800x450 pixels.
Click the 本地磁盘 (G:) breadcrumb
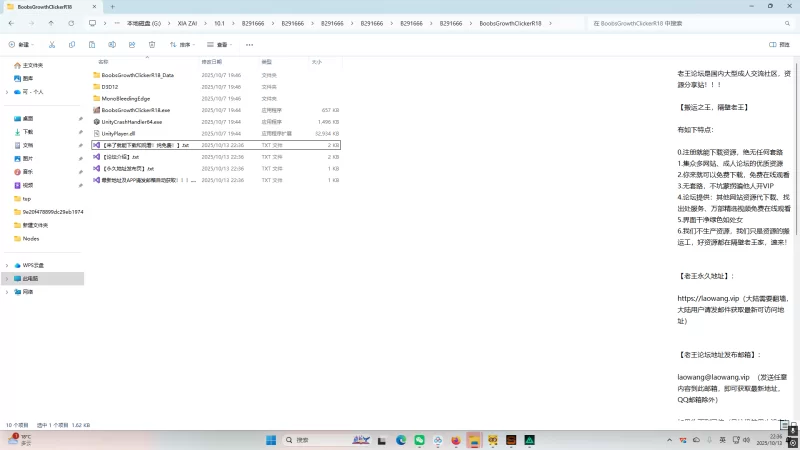[x=143, y=23]
